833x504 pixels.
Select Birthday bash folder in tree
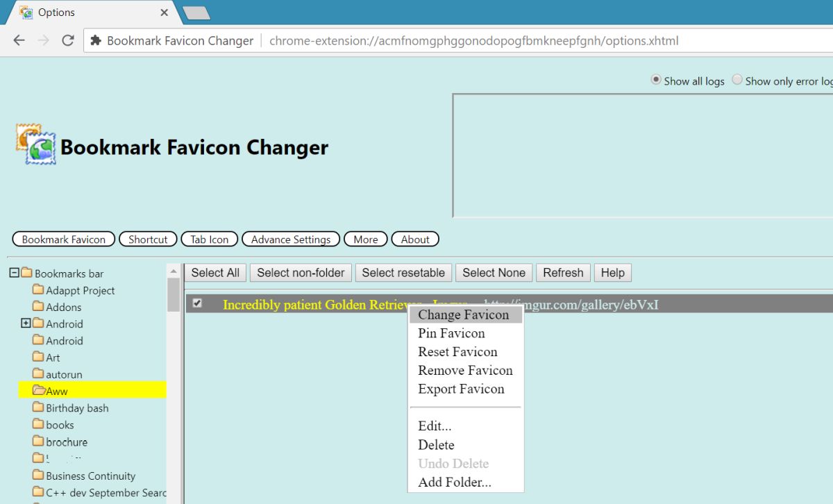point(77,408)
